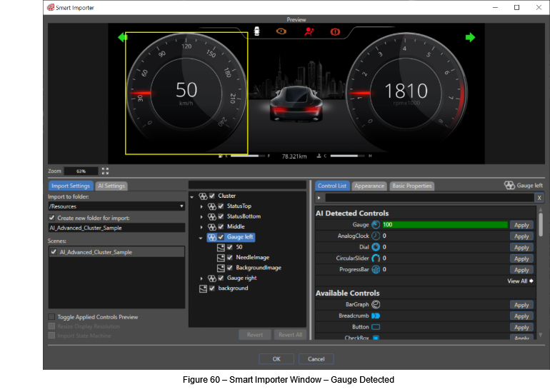Click the Gauge control icon in AI Detected Controls

pyautogui.click(x=376, y=225)
